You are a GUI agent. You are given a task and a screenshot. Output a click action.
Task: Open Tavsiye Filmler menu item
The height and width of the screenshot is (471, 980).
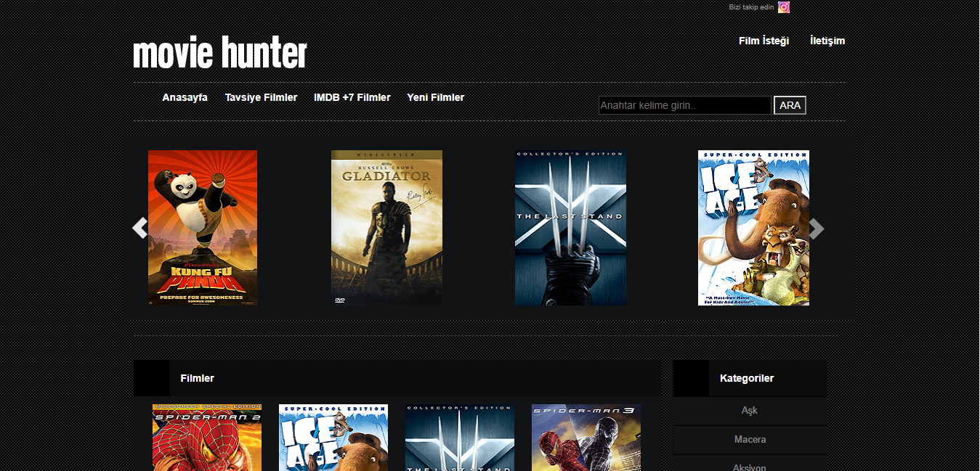261,97
